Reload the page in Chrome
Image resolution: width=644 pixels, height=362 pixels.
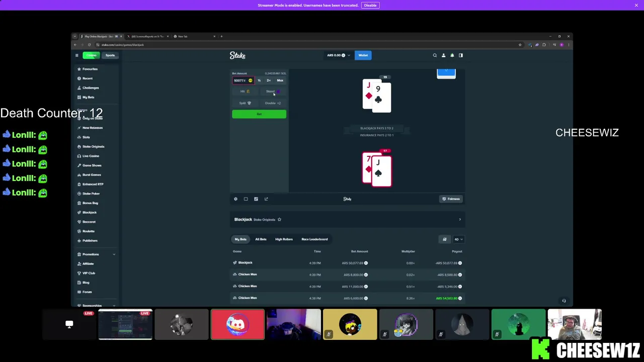[x=90, y=45]
